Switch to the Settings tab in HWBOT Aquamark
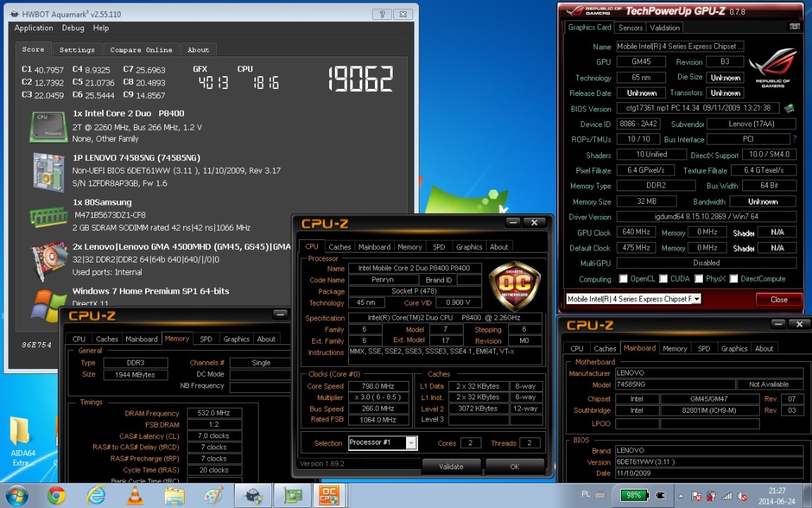The image size is (812, 508). (x=77, y=50)
